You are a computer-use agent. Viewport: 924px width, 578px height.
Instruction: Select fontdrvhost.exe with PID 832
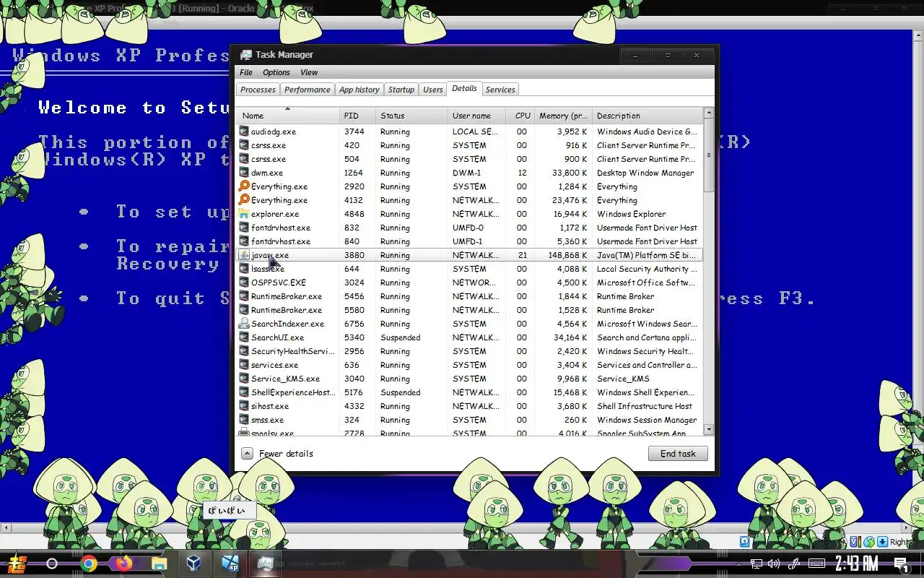point(469,228)
